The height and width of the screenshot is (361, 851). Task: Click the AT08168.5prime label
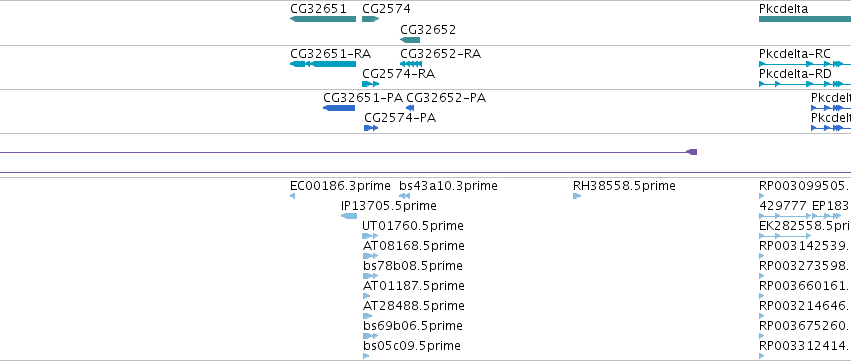[x=414, y=246]
